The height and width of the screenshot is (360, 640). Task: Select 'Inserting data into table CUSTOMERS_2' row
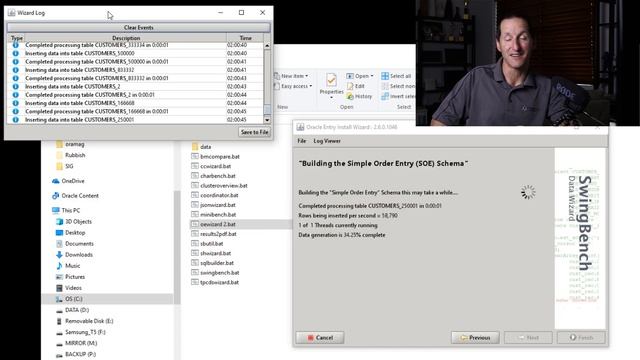coord(136,87)
